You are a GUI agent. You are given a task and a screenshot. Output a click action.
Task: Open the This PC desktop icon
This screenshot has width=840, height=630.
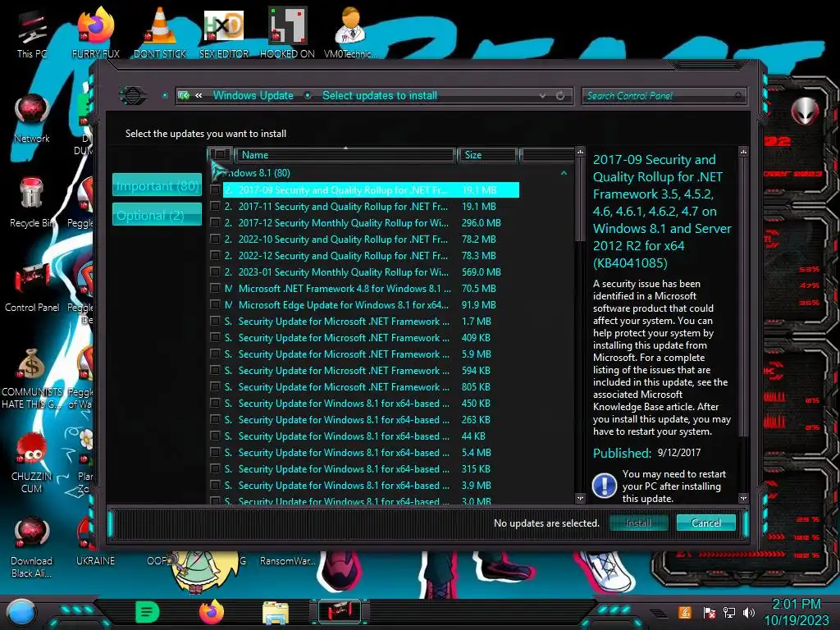[x=32, y=34]
